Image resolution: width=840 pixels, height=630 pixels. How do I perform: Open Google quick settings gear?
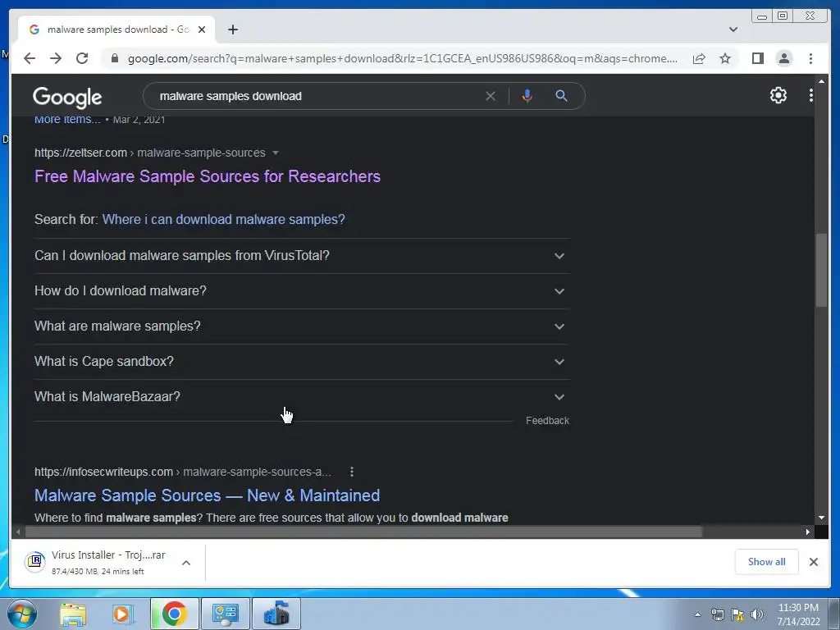tap(778, 95)
